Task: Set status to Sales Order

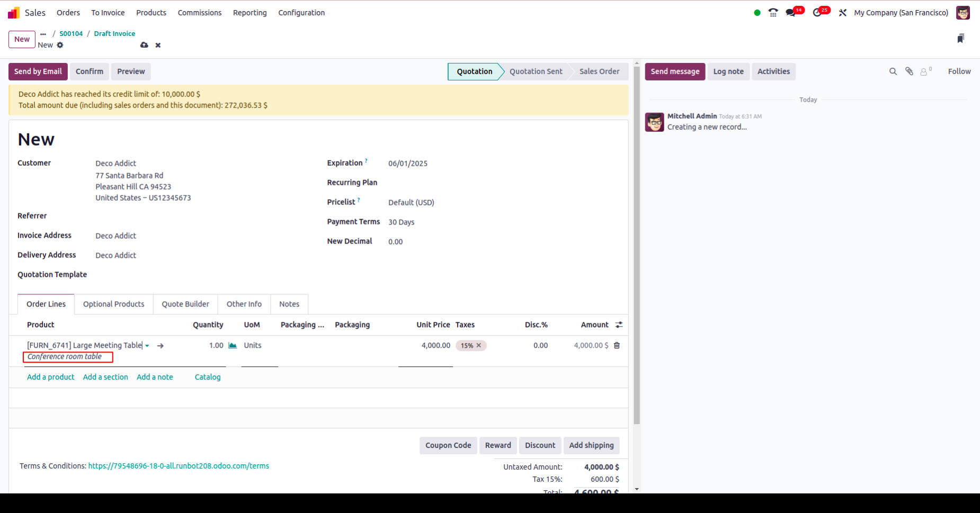Action: point(599,71)
